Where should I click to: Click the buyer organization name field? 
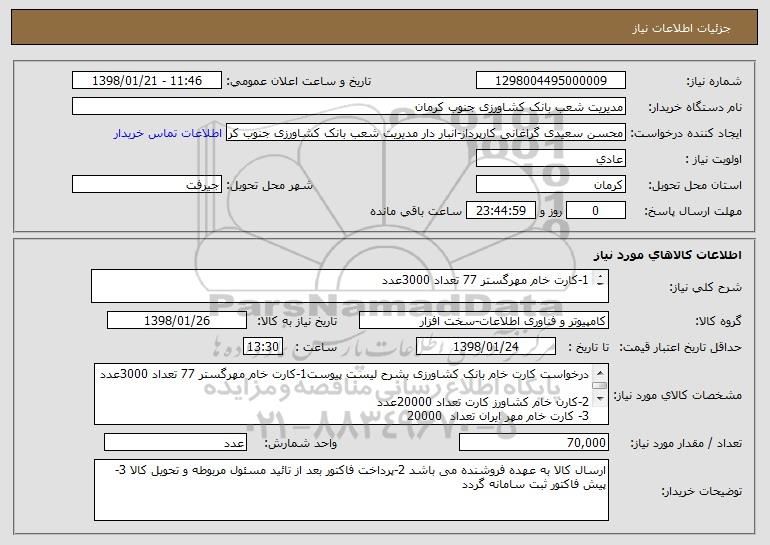coord(349,106)
